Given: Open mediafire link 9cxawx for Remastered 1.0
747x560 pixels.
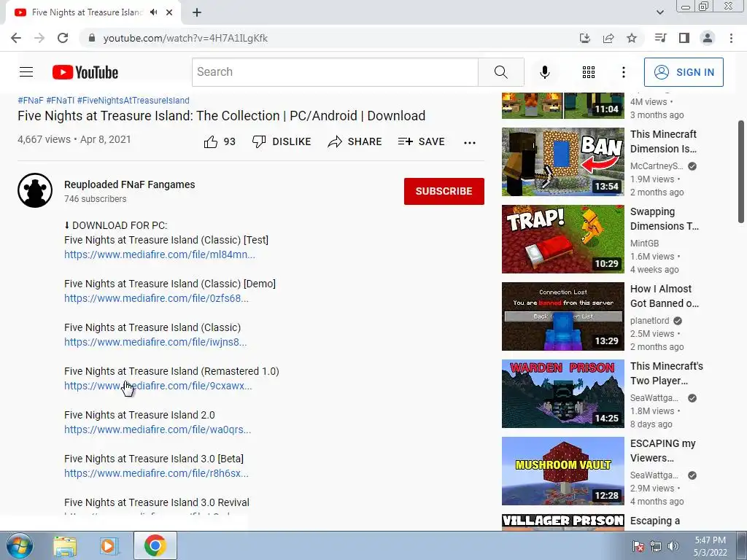Looking at the screenshot, I should pyautogui.click(x=158, y=386).
